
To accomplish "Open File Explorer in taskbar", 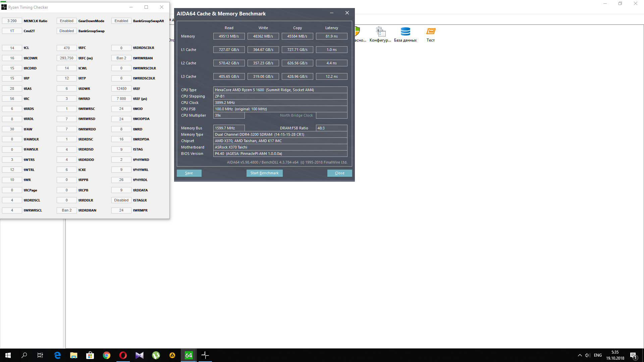I will 74,355.
